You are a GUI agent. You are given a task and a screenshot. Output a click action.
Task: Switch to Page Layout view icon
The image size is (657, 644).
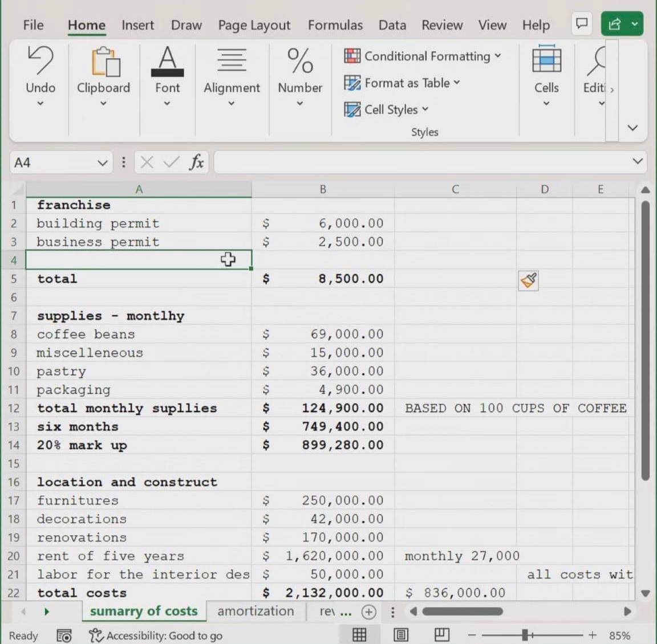click(x=400, y=635)
